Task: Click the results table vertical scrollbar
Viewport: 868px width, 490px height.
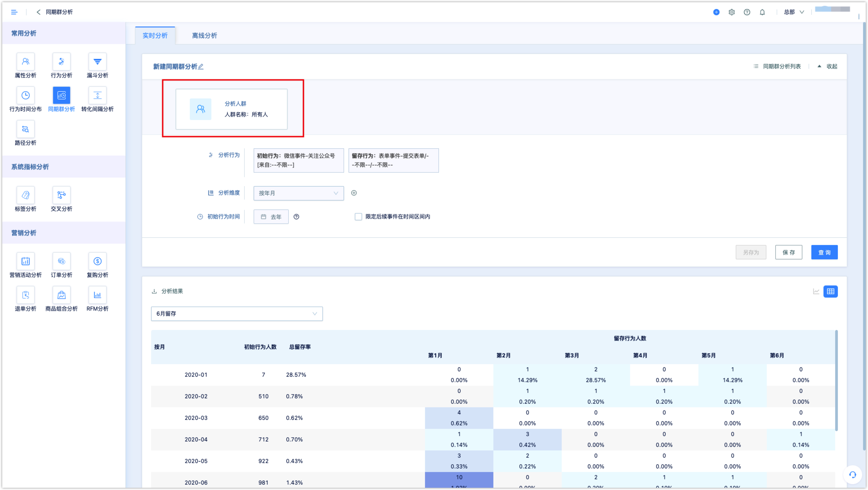Action: (836, 381)
